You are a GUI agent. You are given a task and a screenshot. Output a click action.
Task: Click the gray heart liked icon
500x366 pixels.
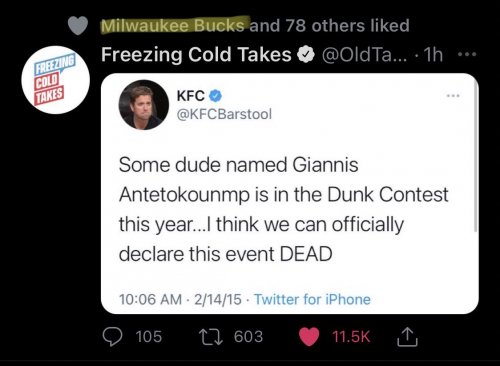click(78, 26)
